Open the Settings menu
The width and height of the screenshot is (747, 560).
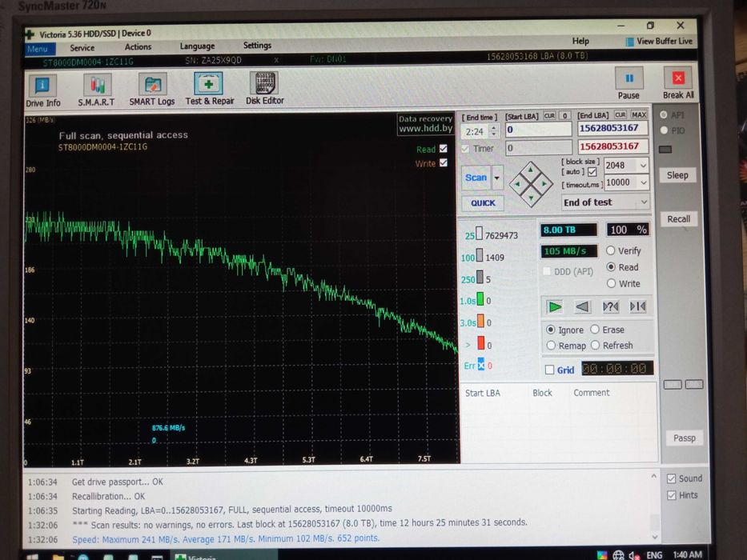pos(257,46)
